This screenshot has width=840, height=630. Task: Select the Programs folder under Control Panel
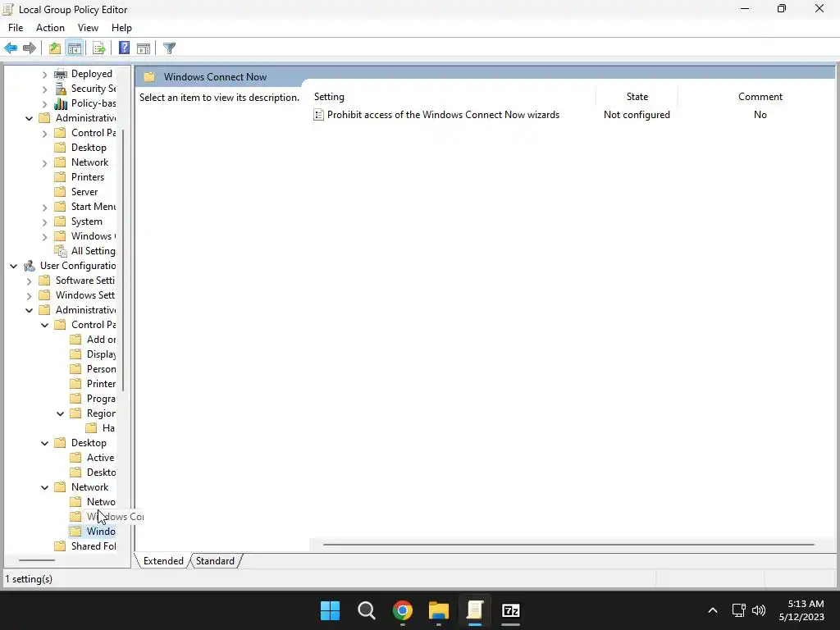click(x=101, y=399)
